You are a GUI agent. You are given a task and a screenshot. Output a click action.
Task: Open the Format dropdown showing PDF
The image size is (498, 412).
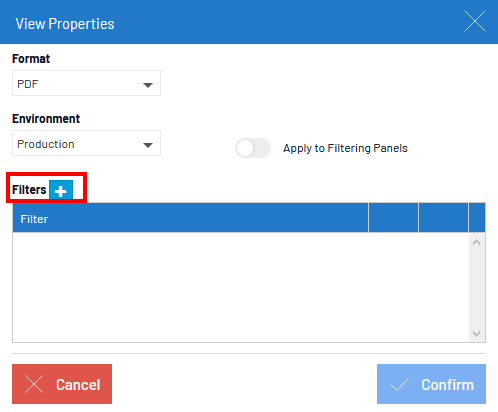[86, 83]
